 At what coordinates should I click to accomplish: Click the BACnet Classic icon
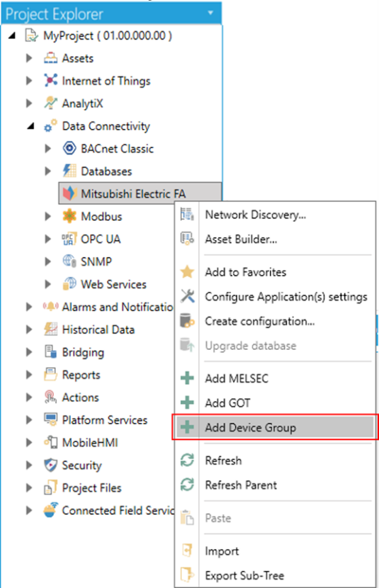(69, 149)
